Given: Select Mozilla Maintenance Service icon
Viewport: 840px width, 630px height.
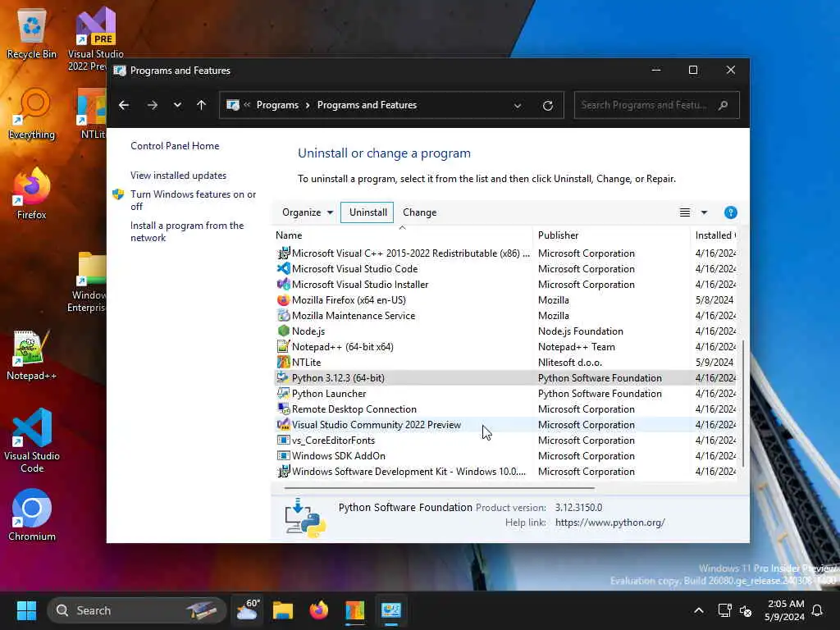Looking at the screenshot, I should coord(283,315).
